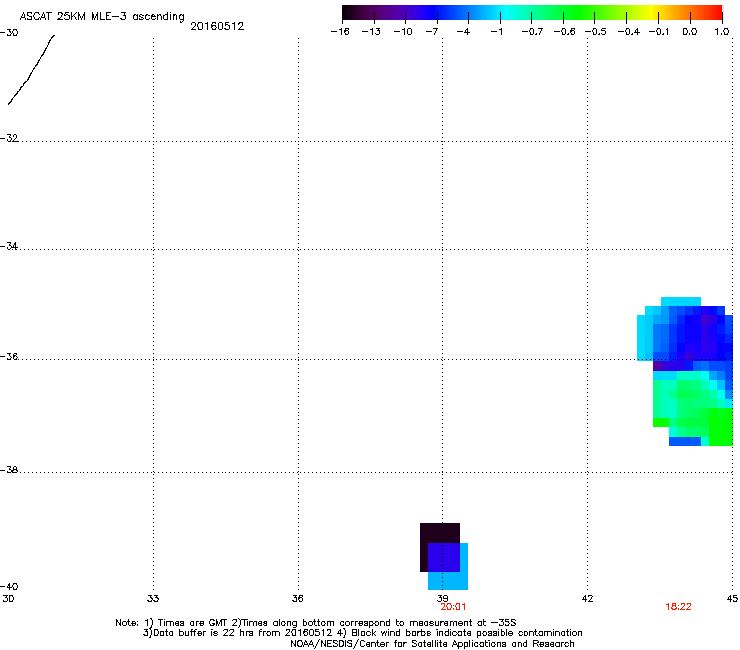
Task: Click the 30 longitude axis label
Action: click(8, 599)
